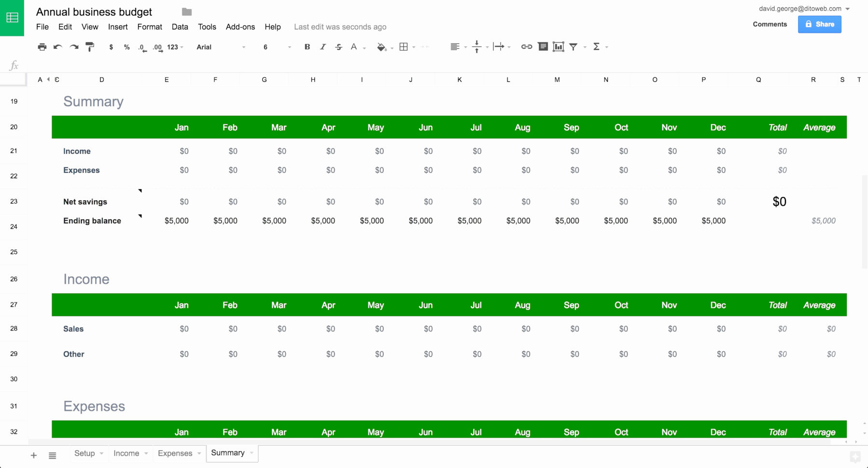Toggle italic formatting
Viewport: 868px width, 468px height.
[322, 47]
